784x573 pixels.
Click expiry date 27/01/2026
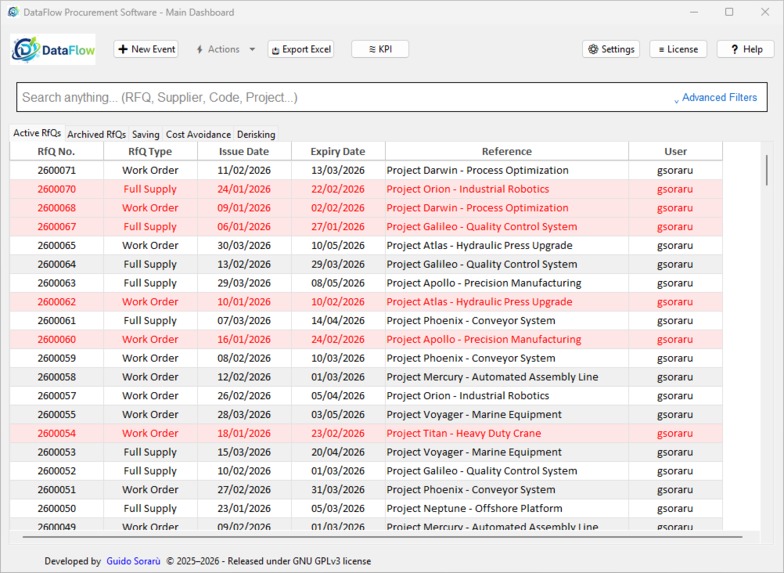[x=338, y=226]
